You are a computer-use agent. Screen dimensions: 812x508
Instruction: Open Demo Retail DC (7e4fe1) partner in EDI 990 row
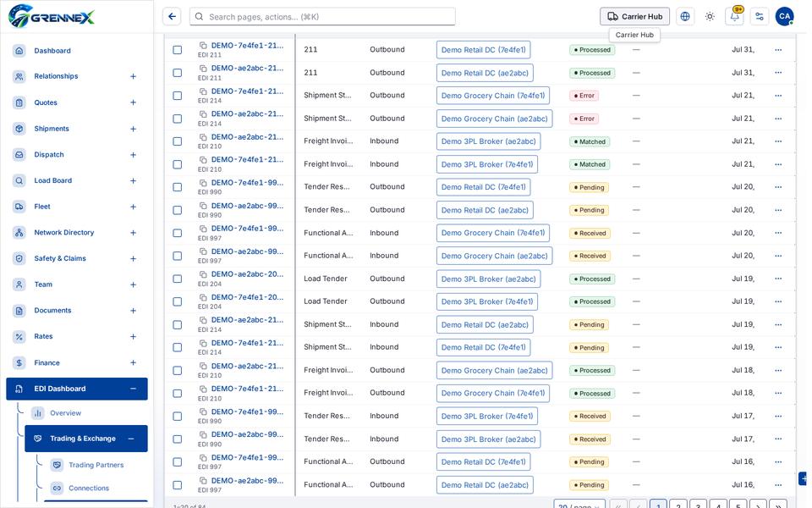[x=483, y=187]
